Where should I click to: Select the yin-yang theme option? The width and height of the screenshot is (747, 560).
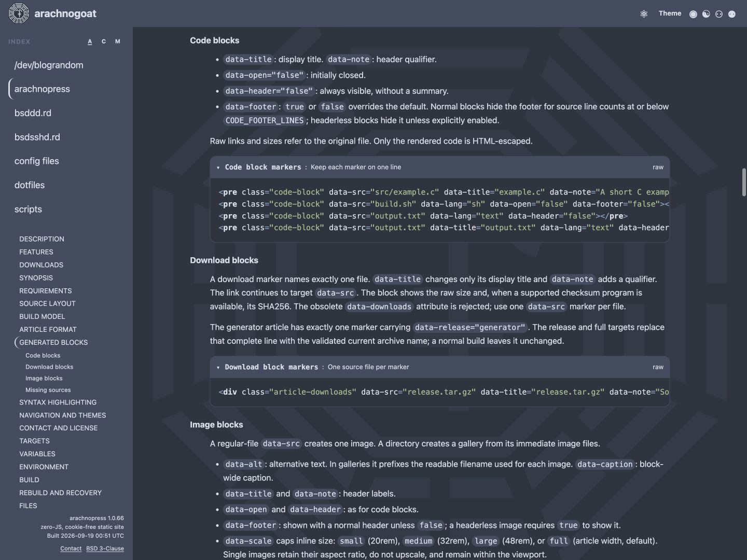706,14
